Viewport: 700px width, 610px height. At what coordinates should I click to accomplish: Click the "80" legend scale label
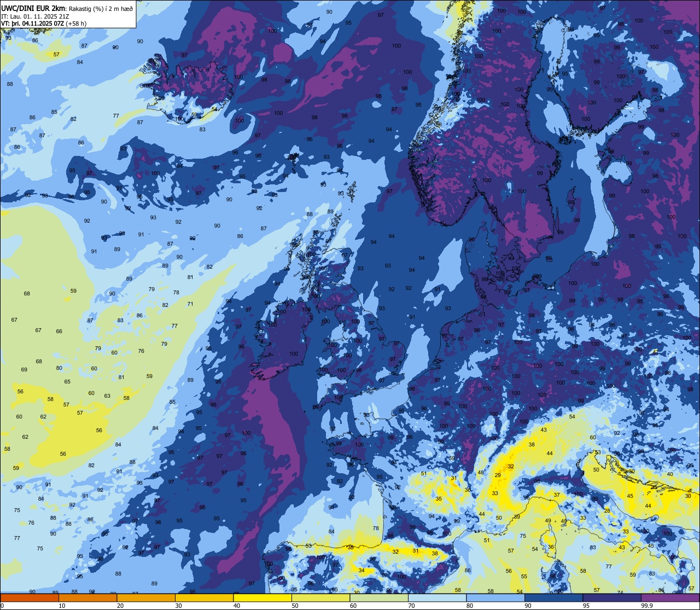coord(470,606)
